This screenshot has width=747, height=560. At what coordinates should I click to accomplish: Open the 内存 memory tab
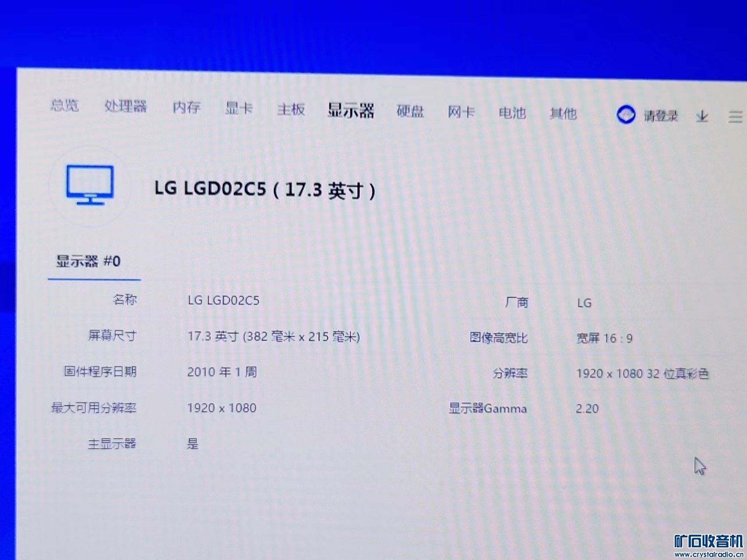pos(187,107)
